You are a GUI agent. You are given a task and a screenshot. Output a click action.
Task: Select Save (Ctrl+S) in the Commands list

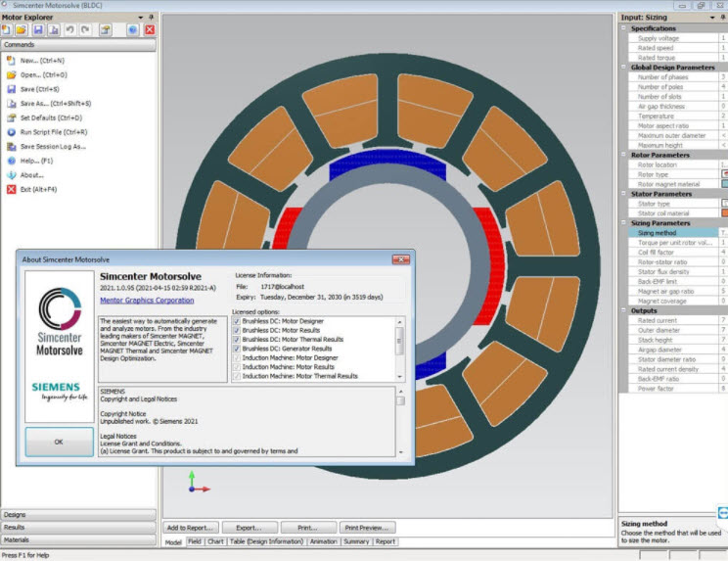tap(39, 89)
